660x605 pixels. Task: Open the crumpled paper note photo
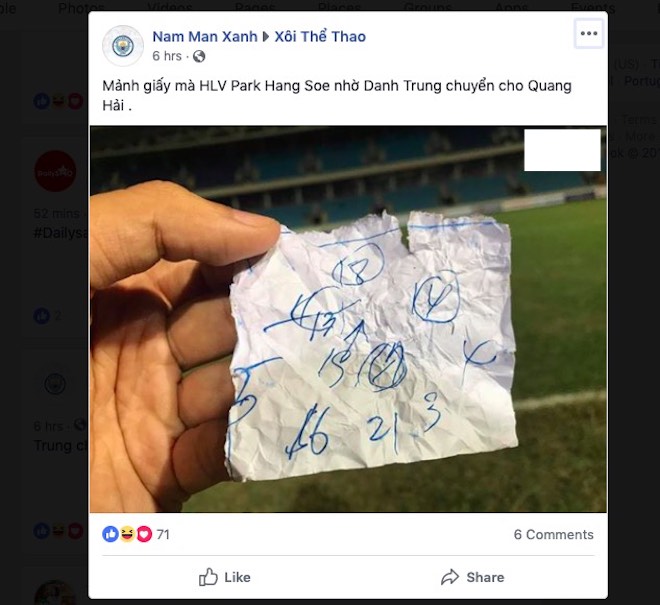point(348,319)
